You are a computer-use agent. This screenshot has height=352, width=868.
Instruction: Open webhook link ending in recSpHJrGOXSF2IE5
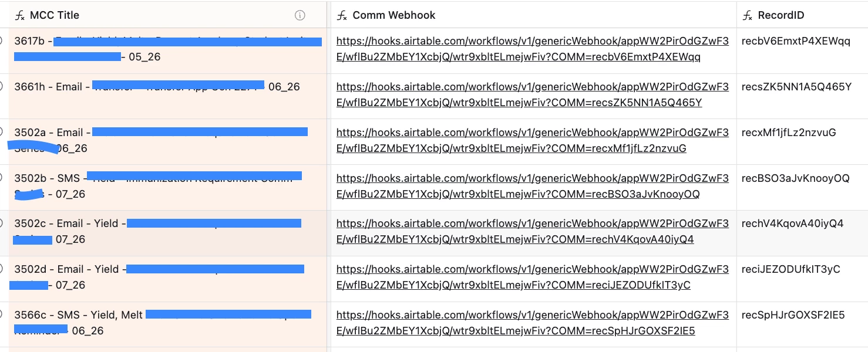[x=533, y=323]
